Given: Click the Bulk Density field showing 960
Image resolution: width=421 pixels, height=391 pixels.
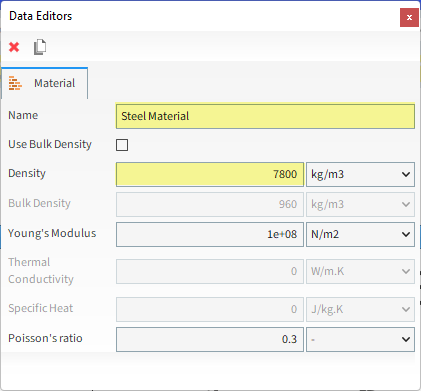Looking at the screenshot, I should click(210, 204).
